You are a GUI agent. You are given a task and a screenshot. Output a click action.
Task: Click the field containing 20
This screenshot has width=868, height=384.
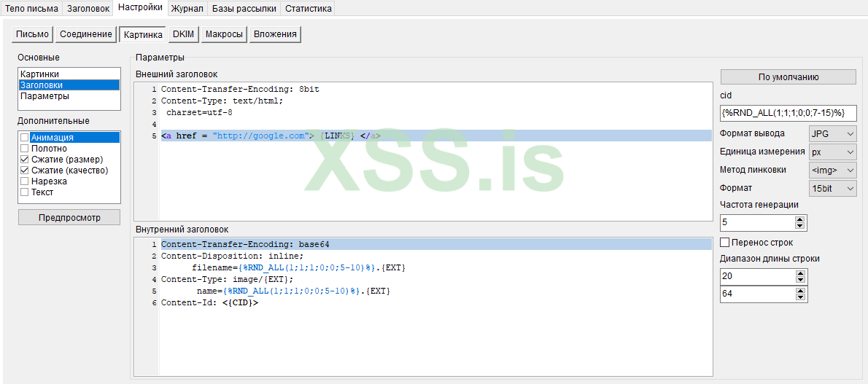(757, 276)
